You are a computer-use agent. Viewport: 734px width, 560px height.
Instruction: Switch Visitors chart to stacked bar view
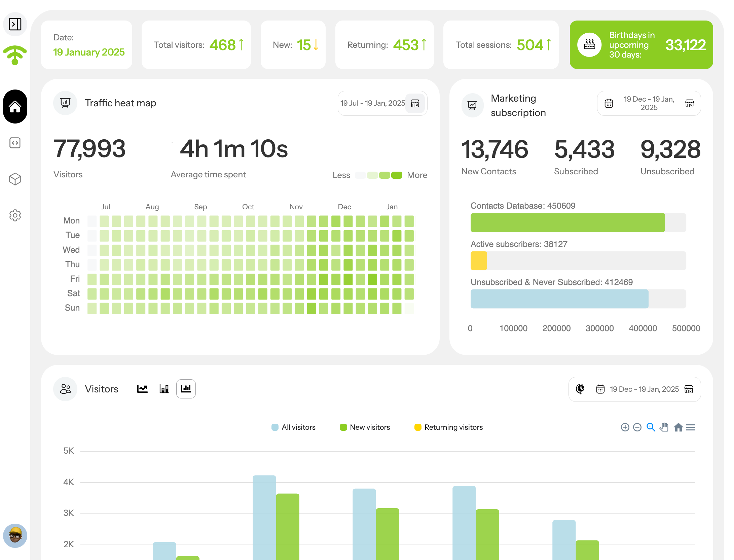pos(164,389)
